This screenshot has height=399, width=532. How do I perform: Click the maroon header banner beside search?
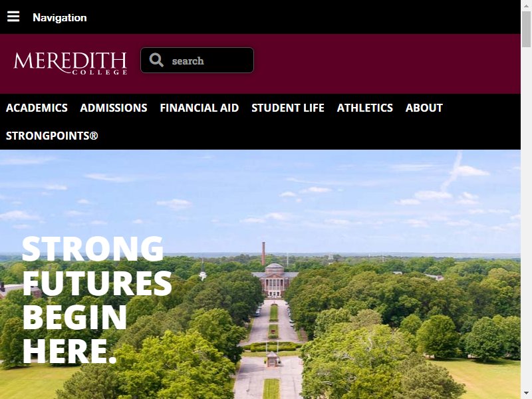click(x=387, y=64)
